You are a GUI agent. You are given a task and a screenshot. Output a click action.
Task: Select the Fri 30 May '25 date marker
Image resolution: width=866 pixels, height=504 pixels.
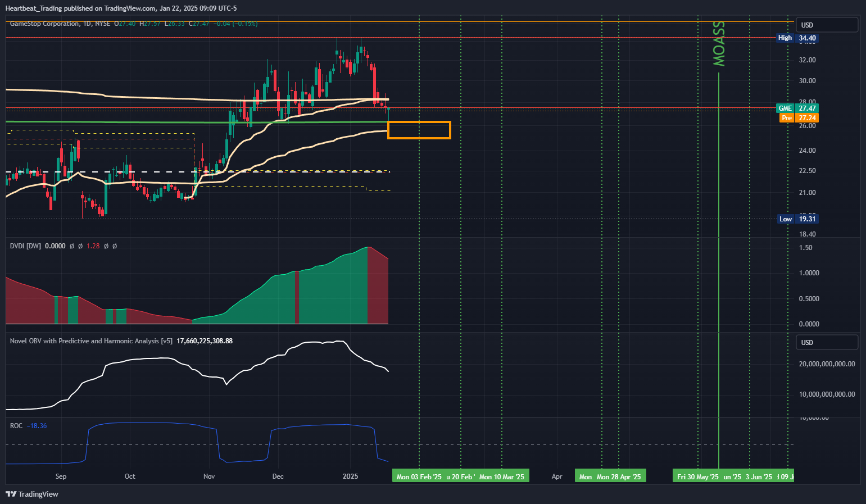(698, 476)
